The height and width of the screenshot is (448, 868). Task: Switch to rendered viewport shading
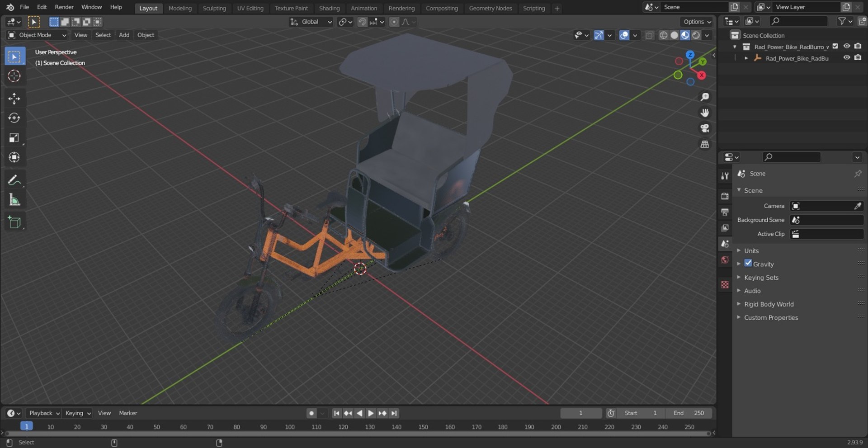[696, 35]
